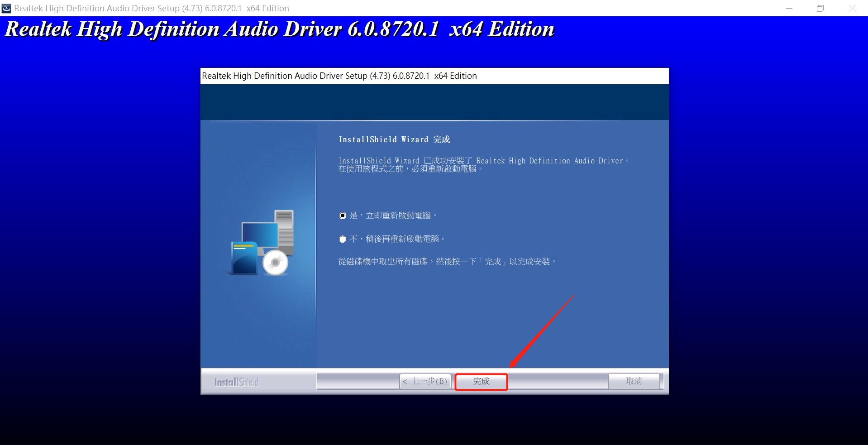
Task: Click the large italic Realtek driver banner title
Action: point(279,29)
